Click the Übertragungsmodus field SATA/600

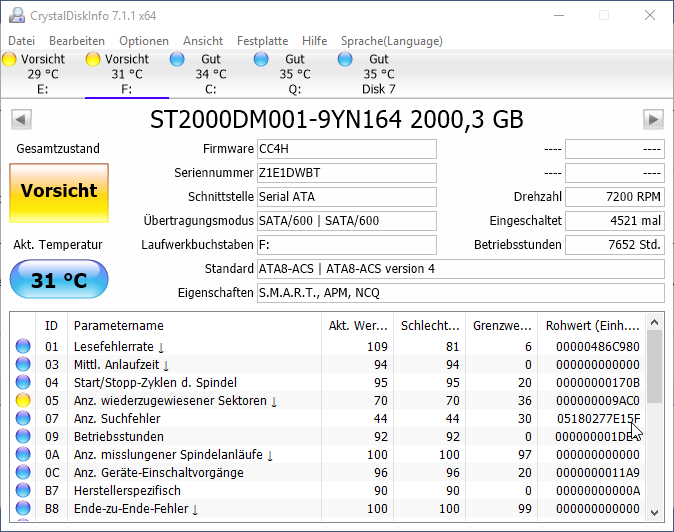[x=347, y=221]
